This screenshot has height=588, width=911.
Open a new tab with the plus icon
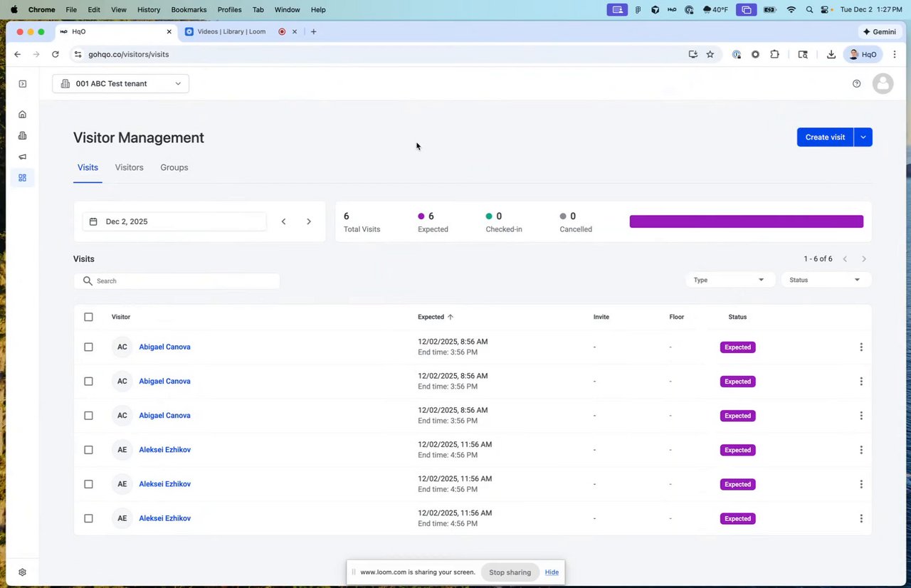tap(313, 31)
